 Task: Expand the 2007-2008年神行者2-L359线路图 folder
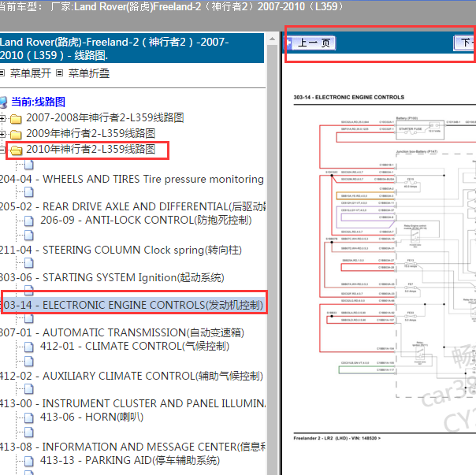tap(2, 118)
